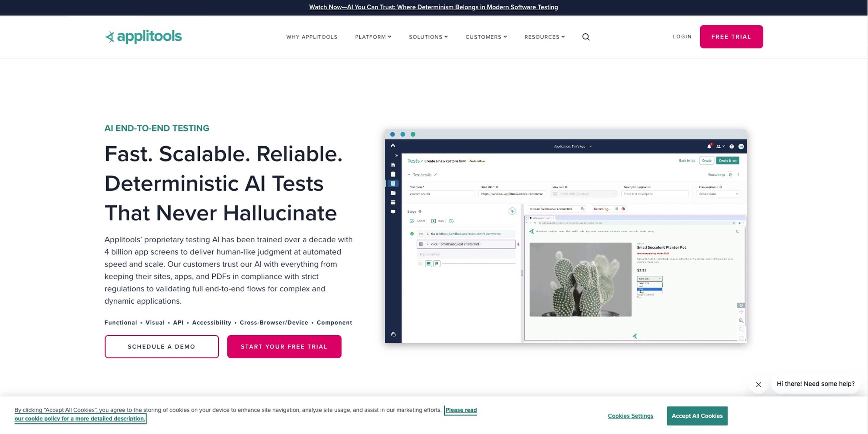
Task: Click '$3.23' price in product screenshot
Action: (x=642, y=270)
